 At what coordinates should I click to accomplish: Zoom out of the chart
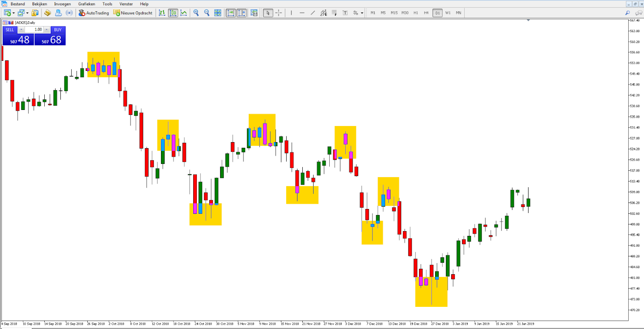point(207,13)
